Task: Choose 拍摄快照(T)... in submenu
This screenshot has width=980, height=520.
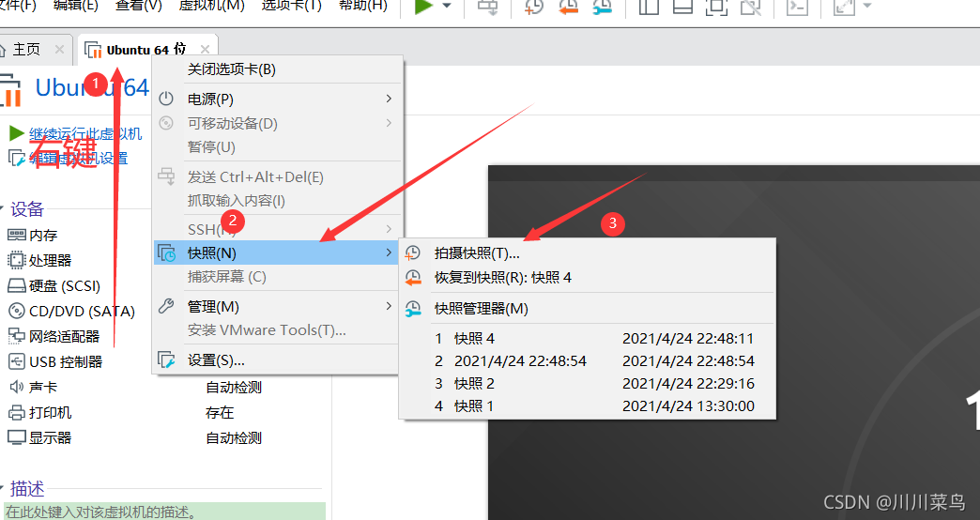Action: pyautogui.click(x=588, y=253)
